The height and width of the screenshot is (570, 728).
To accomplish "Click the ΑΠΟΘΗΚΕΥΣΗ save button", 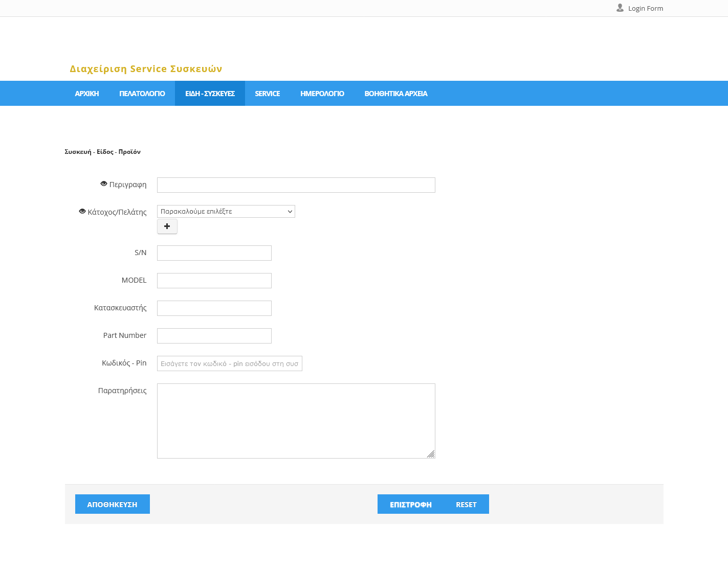I will coord(112,504).
